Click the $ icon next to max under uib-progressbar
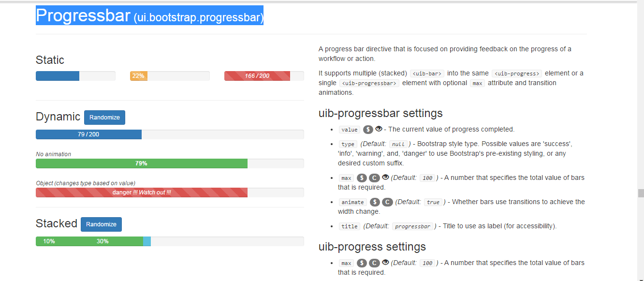 (x=362, y=178)
